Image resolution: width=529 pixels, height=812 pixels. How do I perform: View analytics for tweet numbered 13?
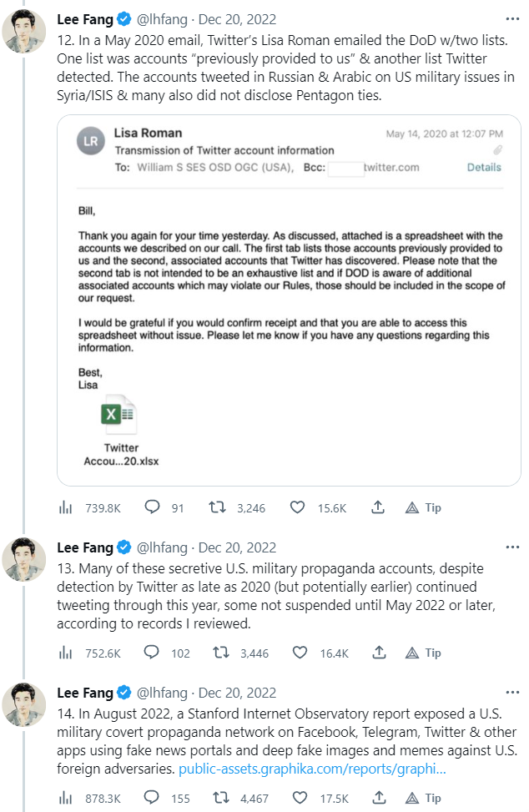65,653
